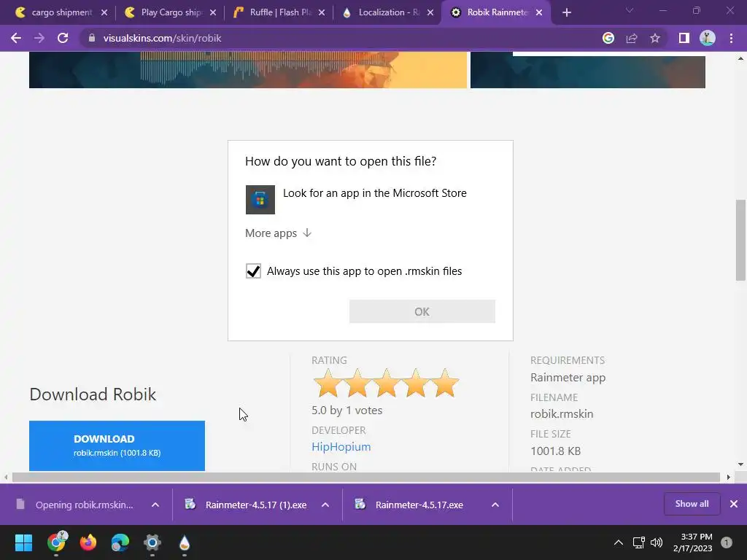747x560 pixels.
Task: Open the robik.rmskin download item
Action: point(74,505)
